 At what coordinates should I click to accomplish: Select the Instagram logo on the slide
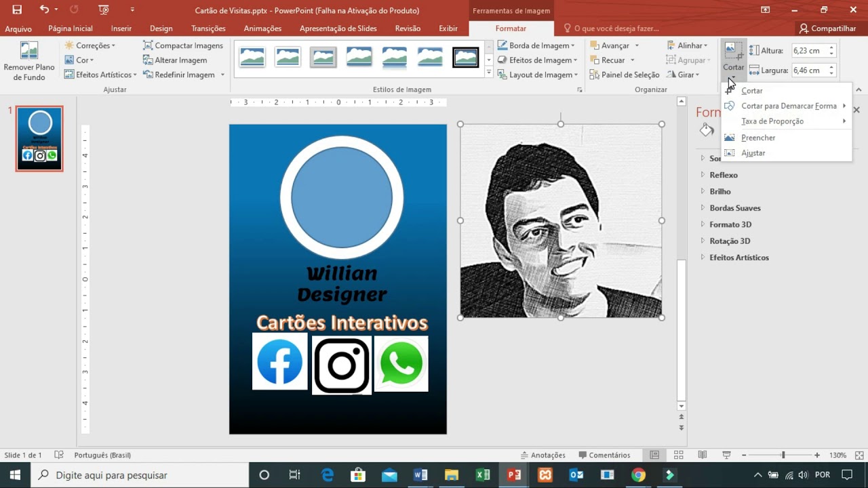[x=342, y=365]
